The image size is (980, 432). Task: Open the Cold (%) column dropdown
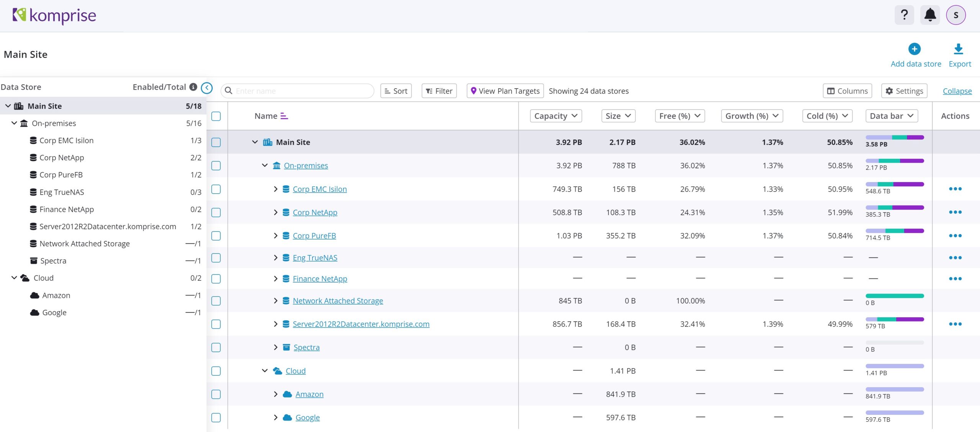coord(827,116)
